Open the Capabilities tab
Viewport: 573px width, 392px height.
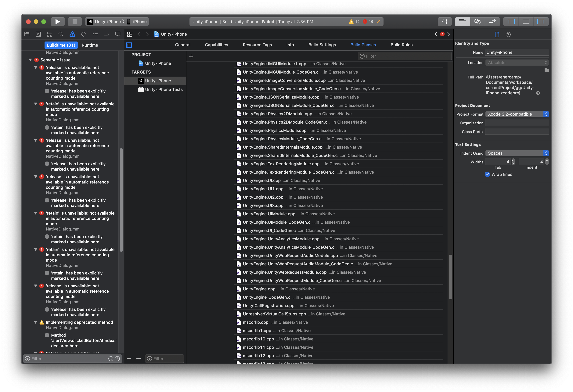click(216, 45)
